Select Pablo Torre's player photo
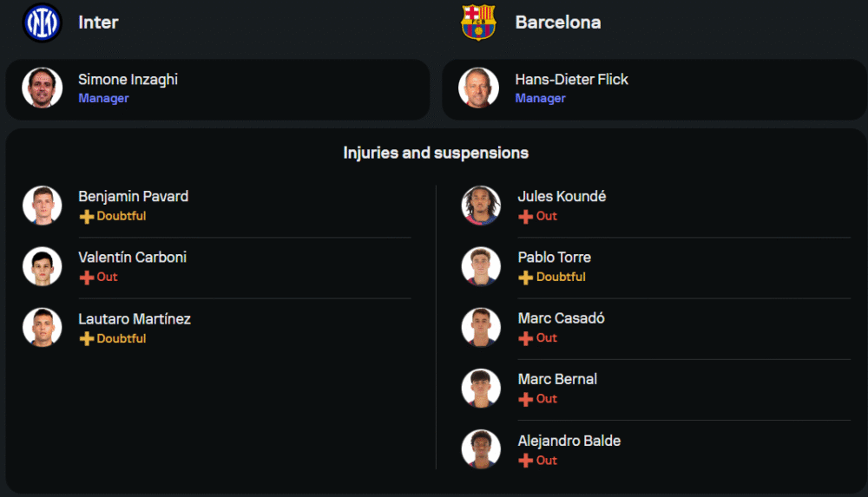 tap(481, 266)
